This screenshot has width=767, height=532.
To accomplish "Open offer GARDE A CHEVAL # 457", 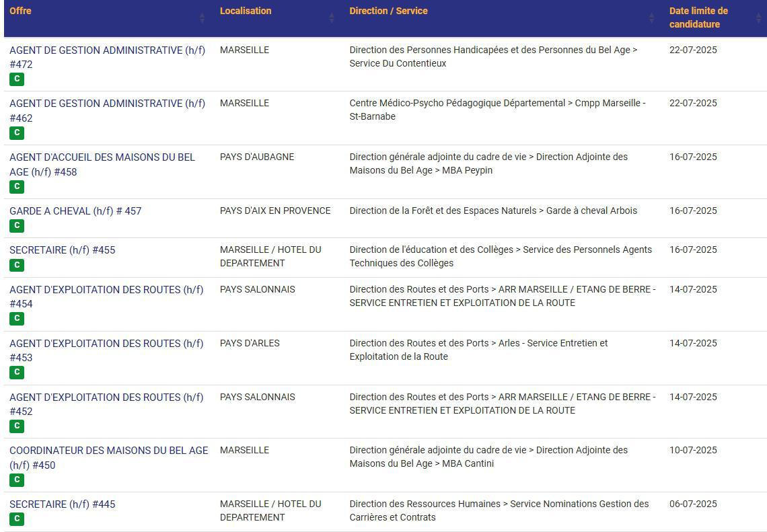I will (x=75, y=211).
